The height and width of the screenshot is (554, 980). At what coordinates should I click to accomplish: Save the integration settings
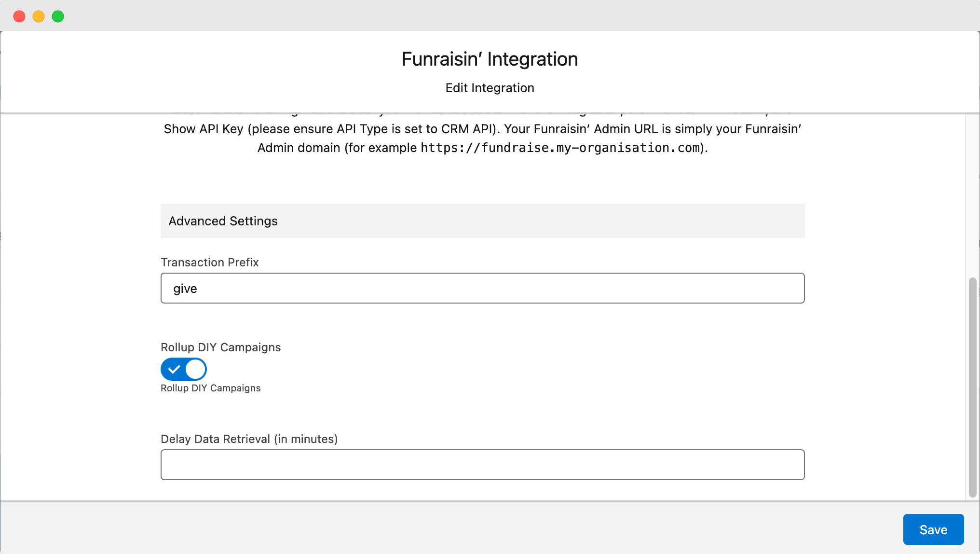(933, 529)
